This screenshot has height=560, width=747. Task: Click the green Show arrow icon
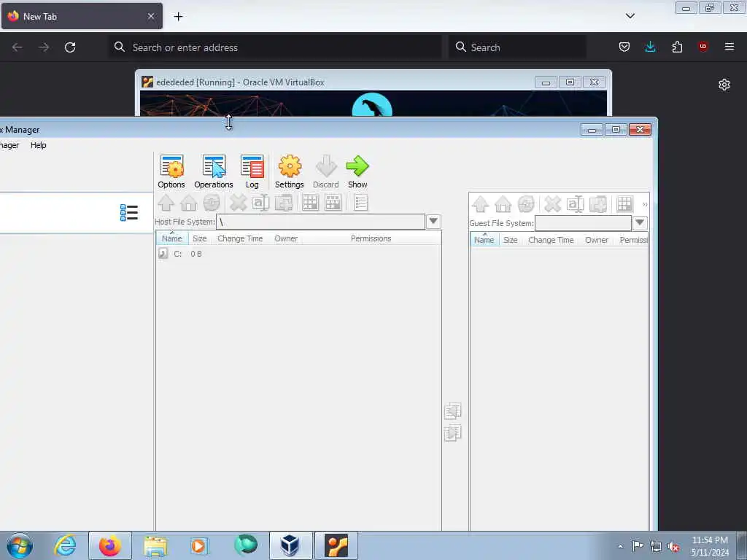(x=357, y=171)
